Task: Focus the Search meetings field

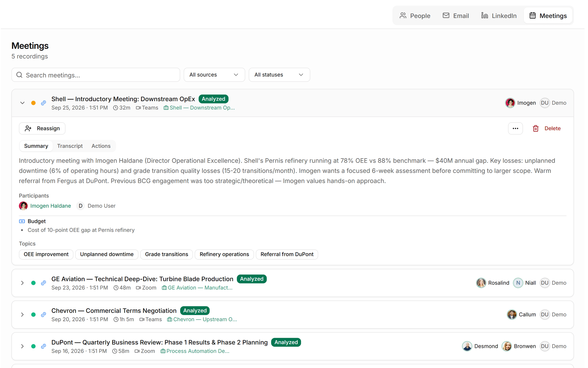Action: pos(96,75)
